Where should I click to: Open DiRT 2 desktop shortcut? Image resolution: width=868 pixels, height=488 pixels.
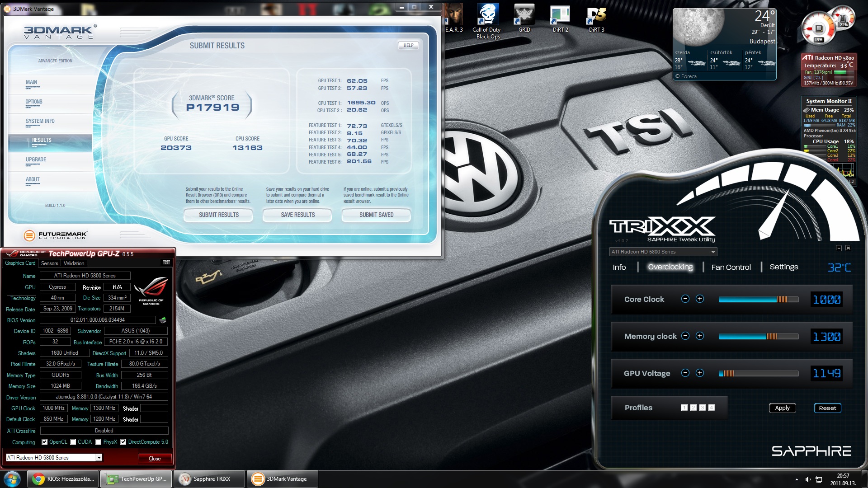[560, 18]
